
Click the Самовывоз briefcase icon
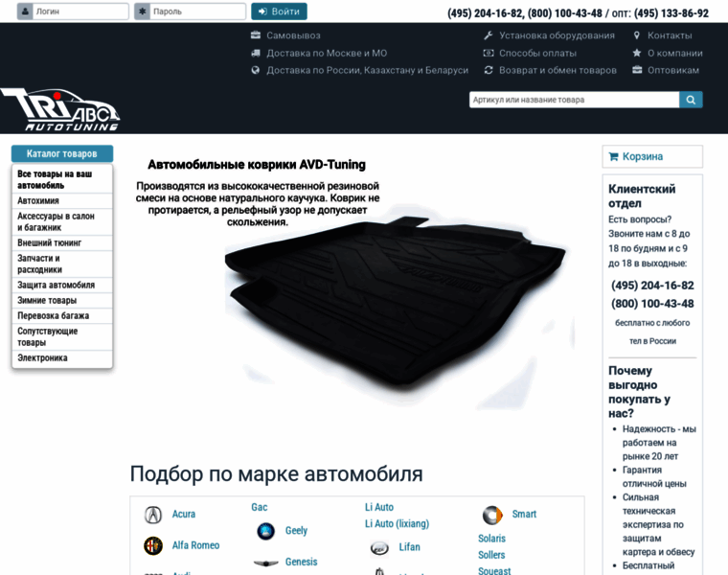click(x=256, y=34)
